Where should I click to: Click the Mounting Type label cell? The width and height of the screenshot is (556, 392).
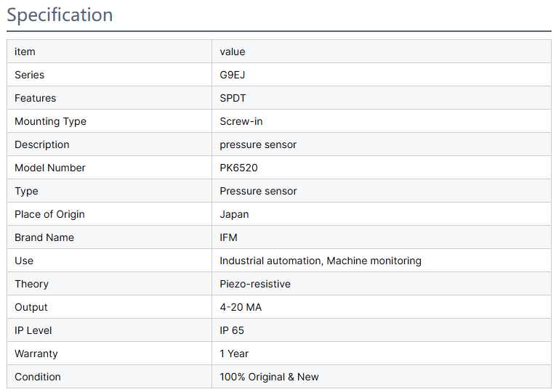point(50,121)
